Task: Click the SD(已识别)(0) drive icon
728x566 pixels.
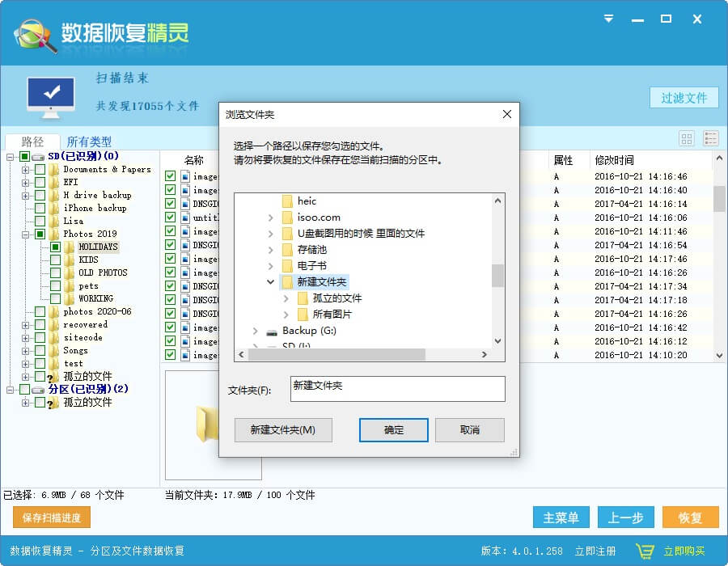Action: tap(39, 157)
